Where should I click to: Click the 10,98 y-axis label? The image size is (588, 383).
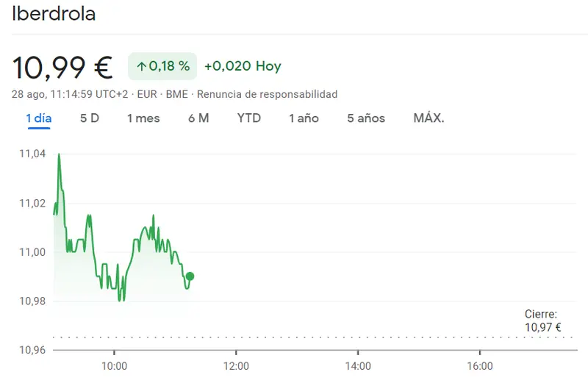click(x=32, y=301)
